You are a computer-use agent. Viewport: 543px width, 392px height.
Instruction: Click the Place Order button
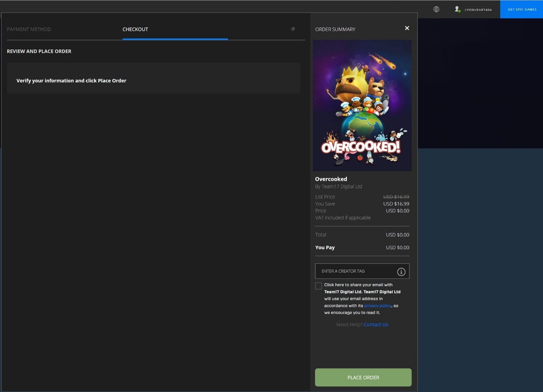tap(363, 377)
